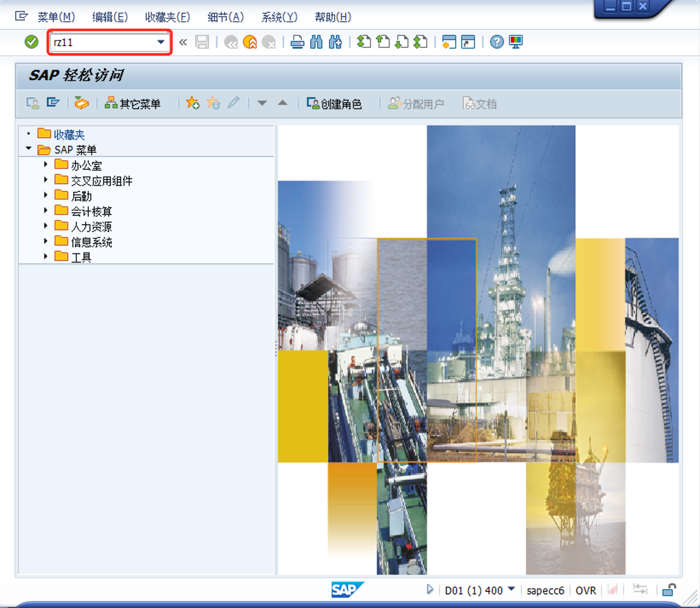Open the Help (question mark) icon
Viewport: 700px width, 608px height.
click(x=496, y=42)
